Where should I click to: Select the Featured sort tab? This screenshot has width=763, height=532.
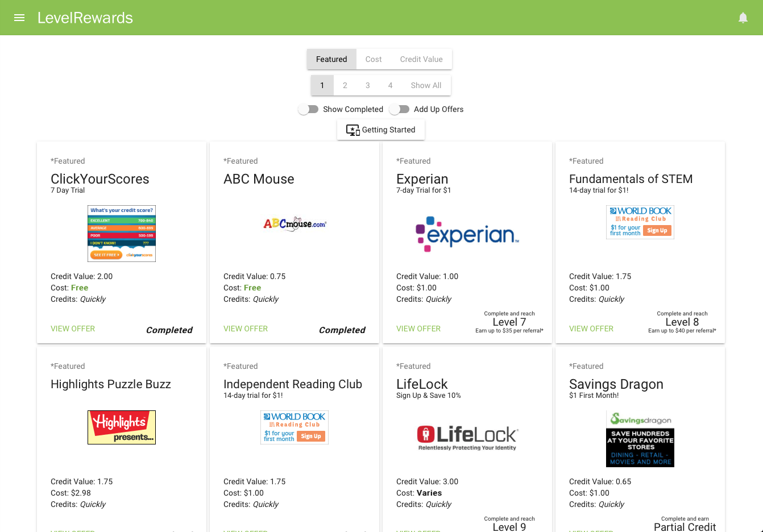point(331,59)
